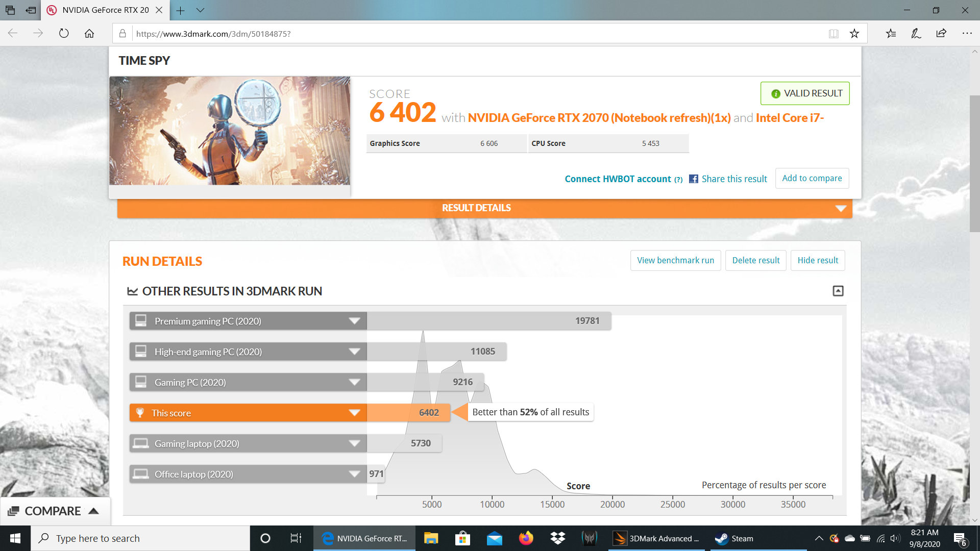Image resolution: width=980 pixels, height=551 pixels.
Task: Open a new browser tab with the plus
Action: 180,10
